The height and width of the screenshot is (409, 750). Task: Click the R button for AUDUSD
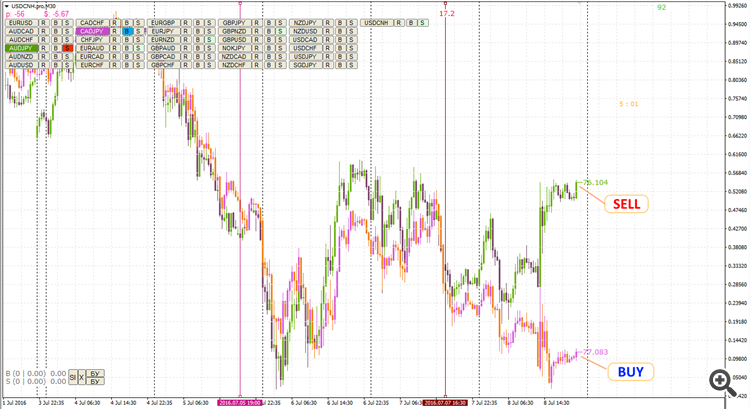[44, 65]
